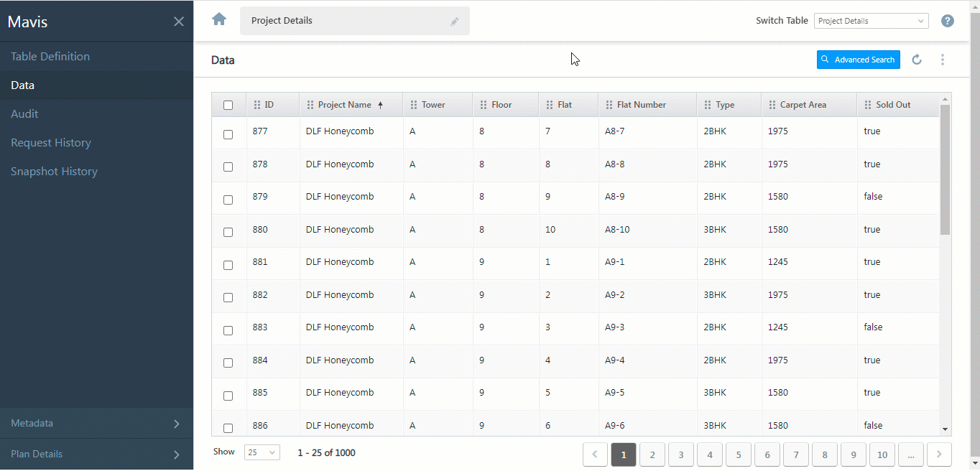Open the Switch Table dropdown
Screen dimensions: 980x471
871,21
